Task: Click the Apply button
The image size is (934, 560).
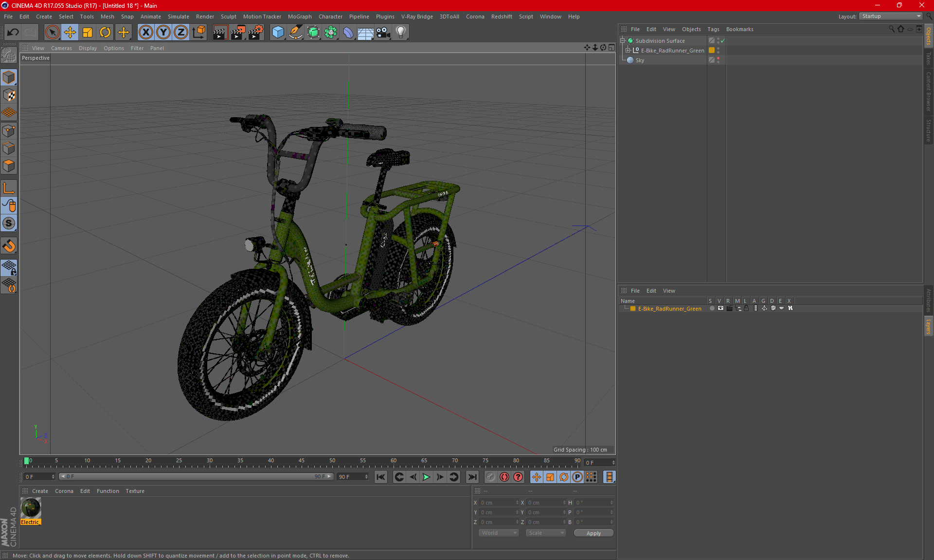Action: (x=593, y=533)
